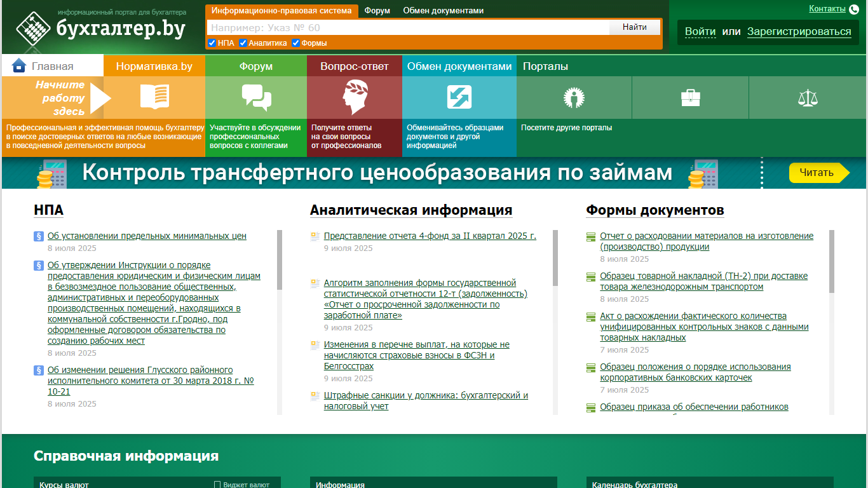Open the Нормативка.by navigation tab
868x488 pixels.
(154, 66)
